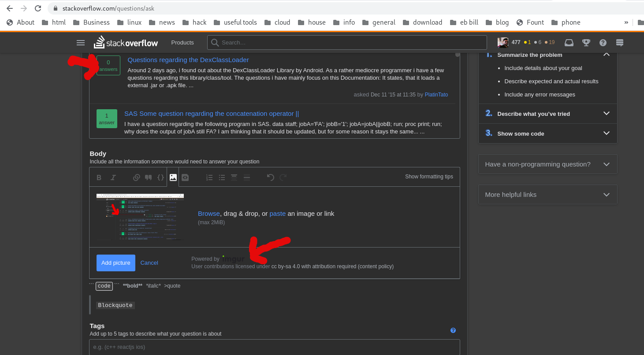This screenshot has height=355, width=644.
Task: Open the linux bookmark folder
Action: point(129,22)
